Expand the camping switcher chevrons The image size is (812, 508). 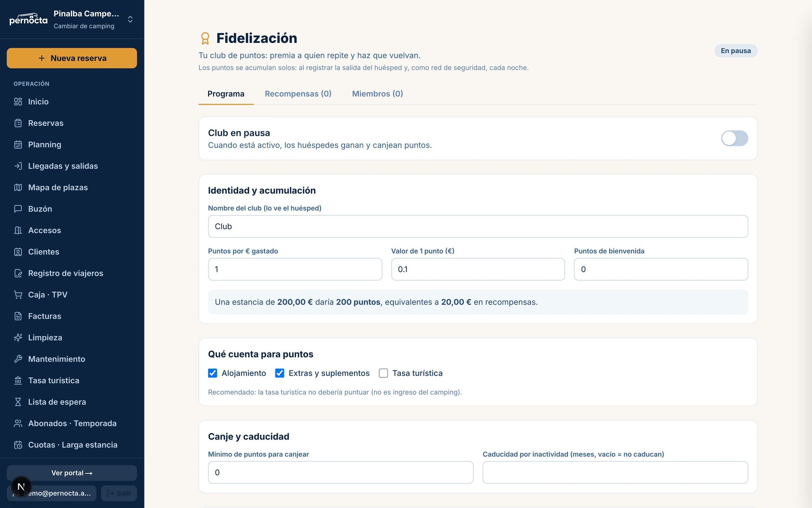pos(130,19)
